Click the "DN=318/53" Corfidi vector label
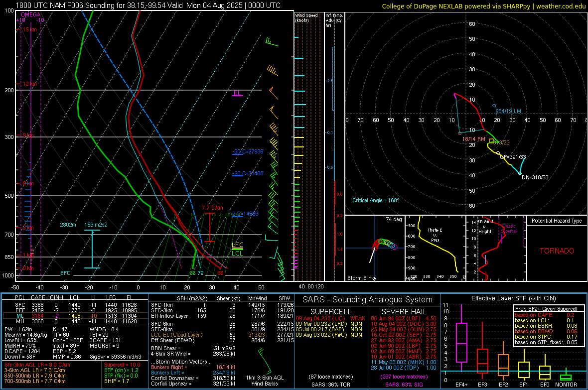The image size is (588, 390). (535, 177)
